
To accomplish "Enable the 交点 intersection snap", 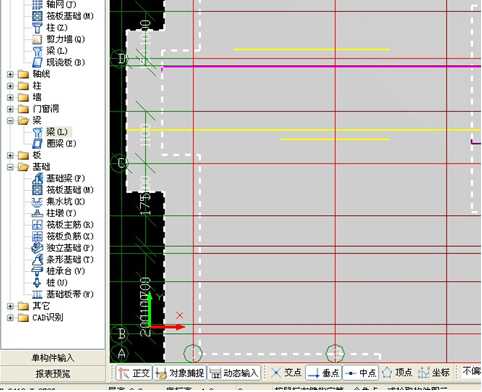I will [286, 372].
